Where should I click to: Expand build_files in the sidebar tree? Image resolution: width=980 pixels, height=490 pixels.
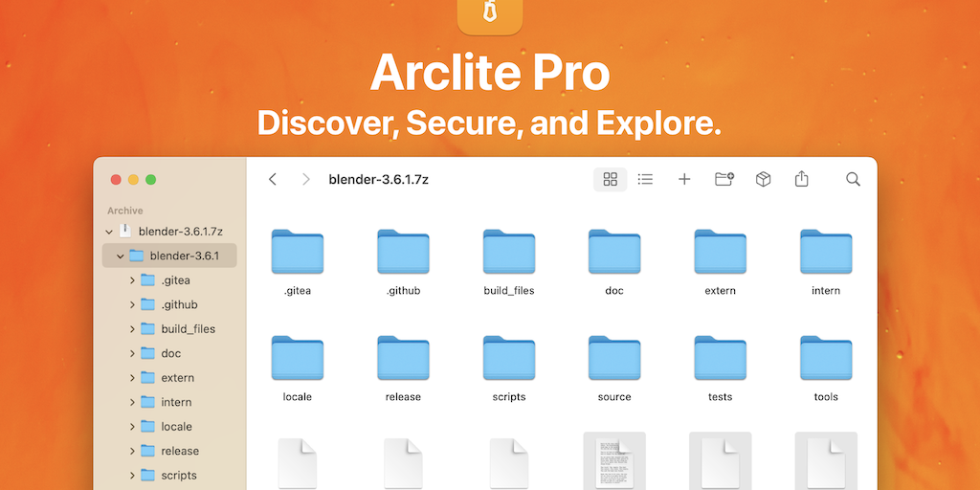point(132,329)
